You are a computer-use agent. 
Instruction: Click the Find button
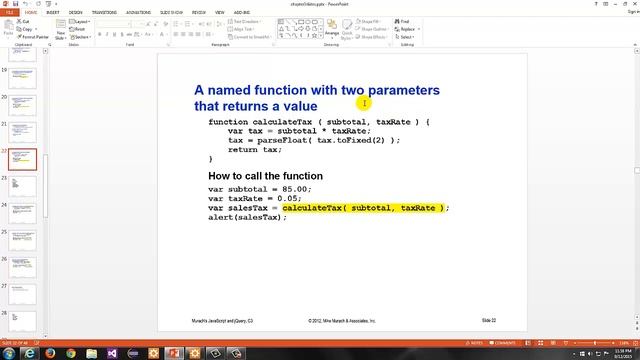(402, 21)
